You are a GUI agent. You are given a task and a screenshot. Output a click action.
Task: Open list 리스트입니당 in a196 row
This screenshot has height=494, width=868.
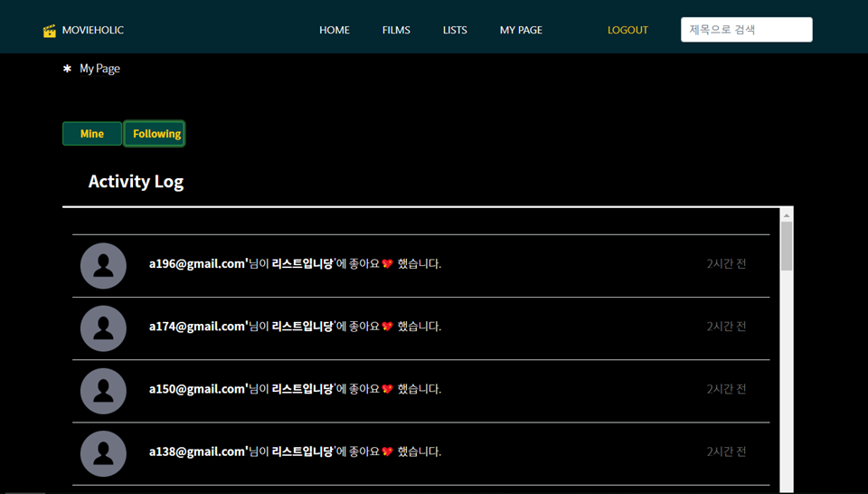point(302,263)
